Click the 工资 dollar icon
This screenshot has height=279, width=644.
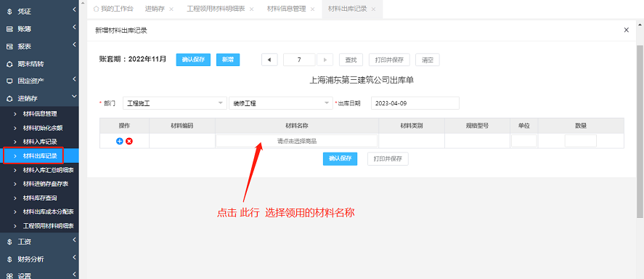coord(9,242)
